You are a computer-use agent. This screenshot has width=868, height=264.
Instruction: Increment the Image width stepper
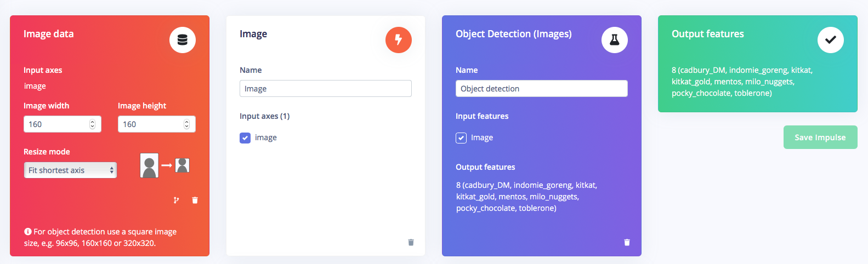point(92,122)
